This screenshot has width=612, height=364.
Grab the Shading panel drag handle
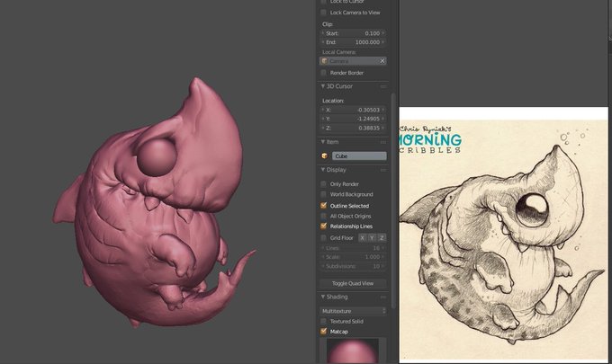[x=383, y=297]
